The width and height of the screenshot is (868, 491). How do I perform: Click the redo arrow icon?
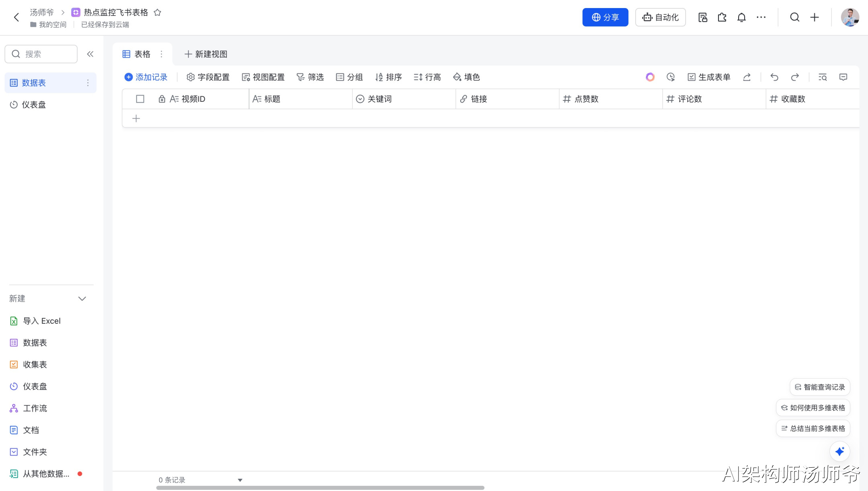(794, 77)
